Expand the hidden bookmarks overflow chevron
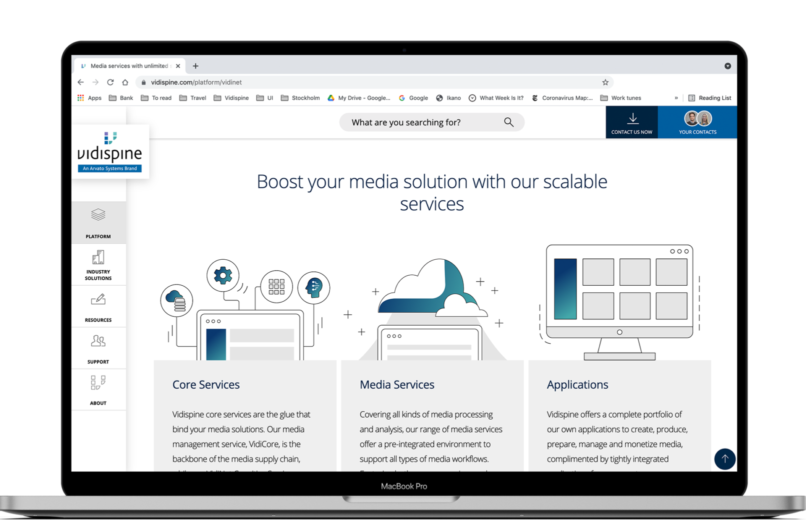Image resolution: width=806 pixels, height=532 pixels. 676,98
